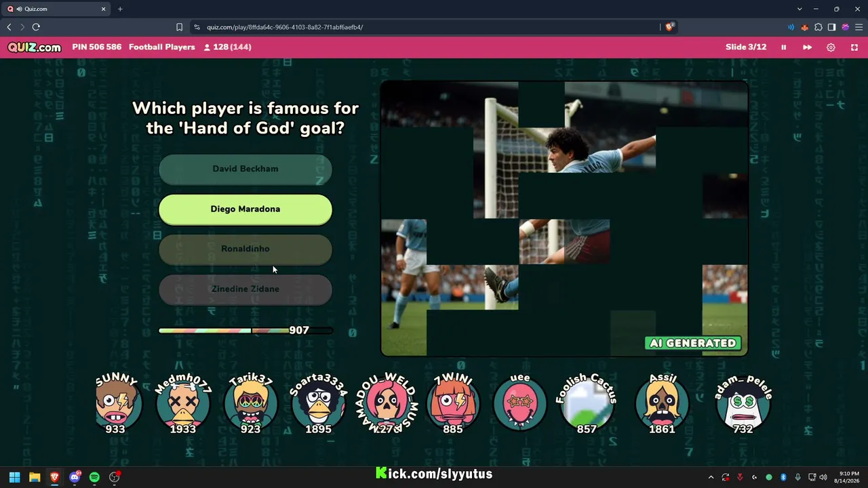Viewport: 868px width, 488px height.
Task: Close the Quiz.com tab
Action: pyautogui.click(x=103, y=9)
